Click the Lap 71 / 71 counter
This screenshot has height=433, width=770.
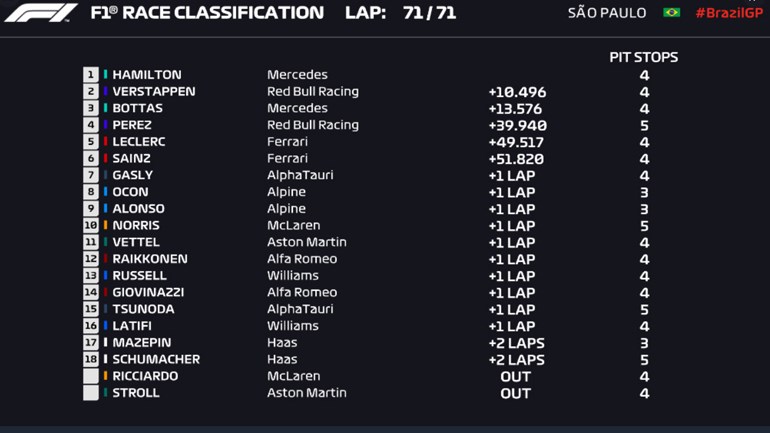pyautogui.click(x=400, y=13)
